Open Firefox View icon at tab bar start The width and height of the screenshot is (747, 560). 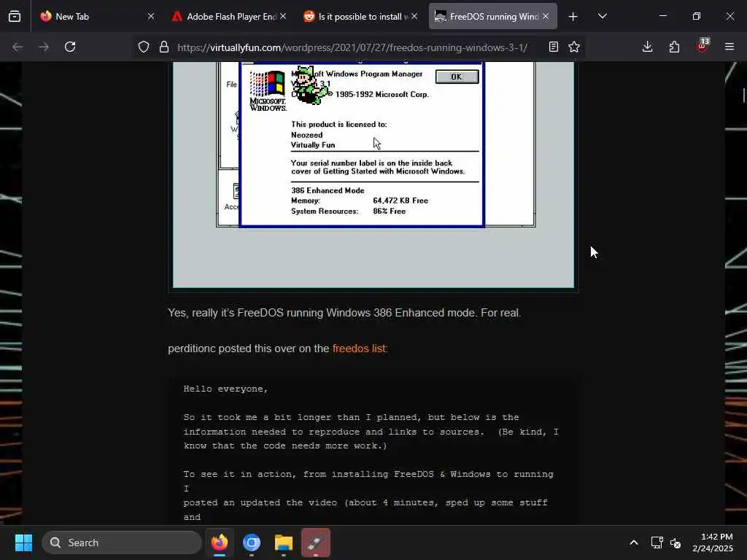[x=15, y=17]
